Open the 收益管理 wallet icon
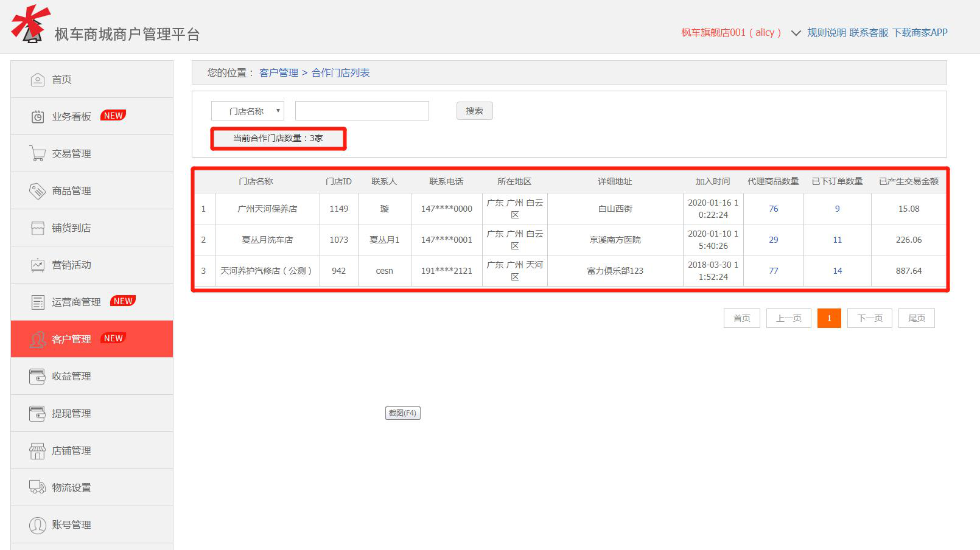 pos(38,377)
